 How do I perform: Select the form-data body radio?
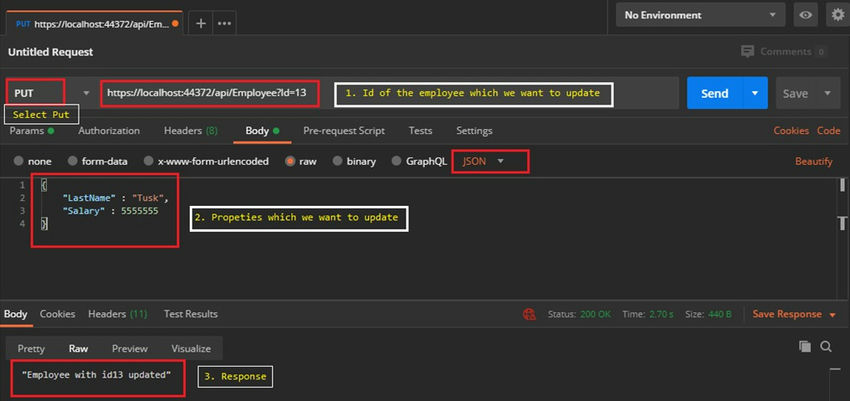click(73, 161)
